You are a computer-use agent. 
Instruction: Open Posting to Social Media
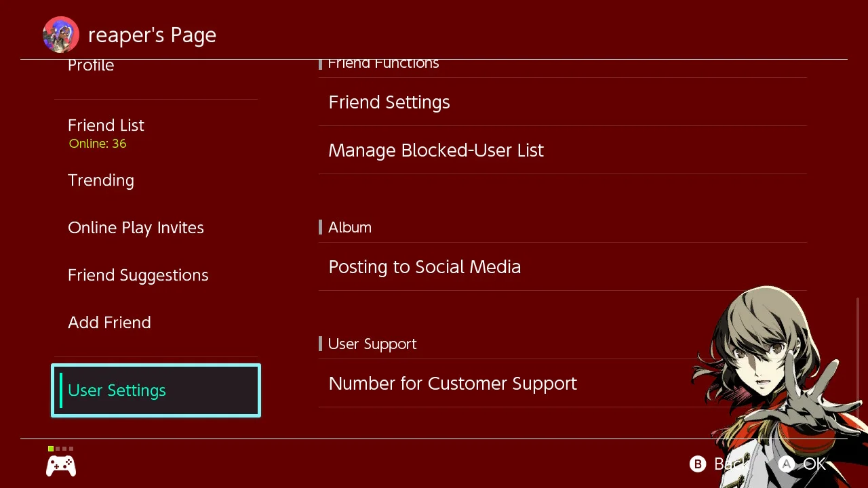(563, 267)
